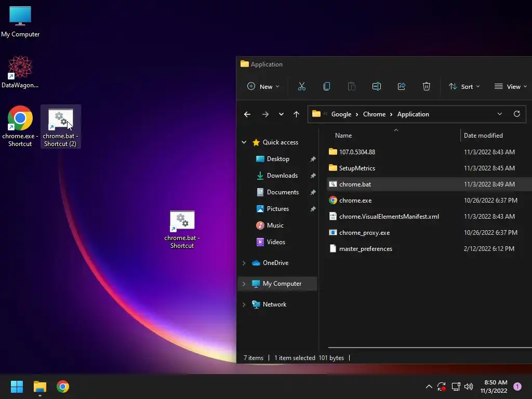Click Application in the breadcrumb path

[413, 114]
